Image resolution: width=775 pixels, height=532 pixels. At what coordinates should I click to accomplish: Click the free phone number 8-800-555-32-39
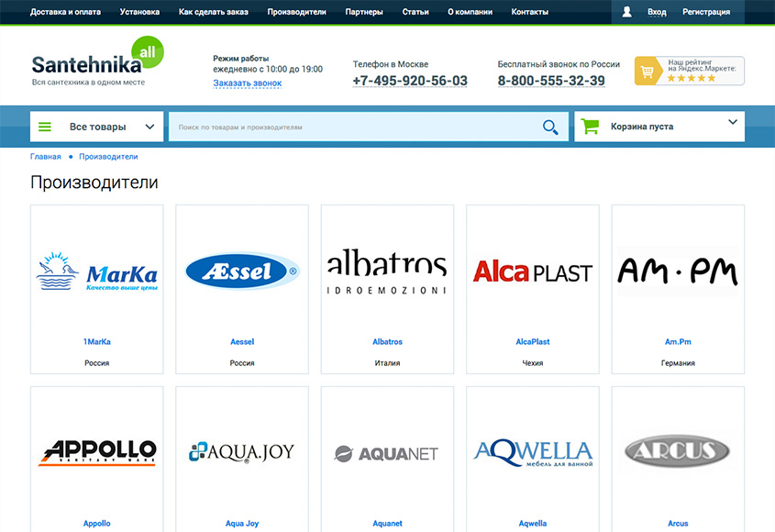[551, 81]
